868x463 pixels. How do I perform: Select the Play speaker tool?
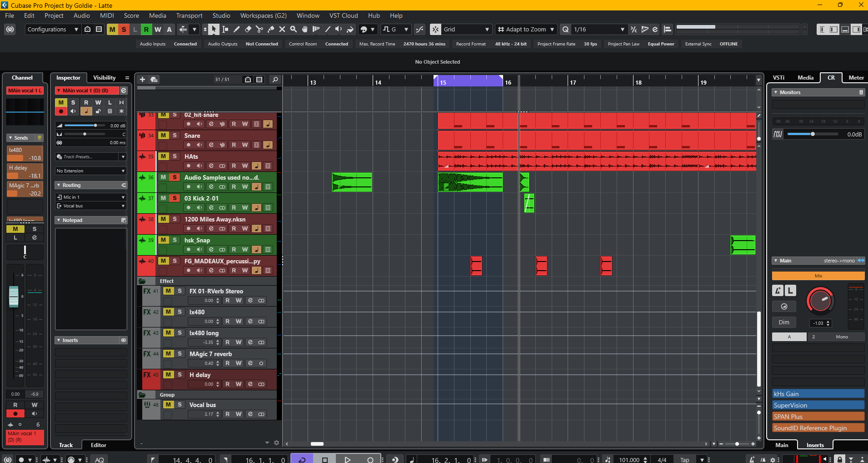click(x=339, y=30)
